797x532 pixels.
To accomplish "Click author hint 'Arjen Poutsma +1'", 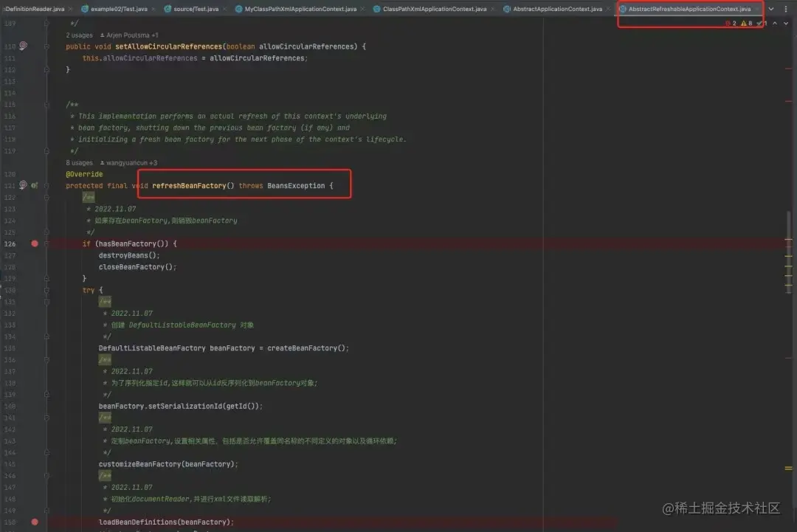I will (x=129, y=35).
